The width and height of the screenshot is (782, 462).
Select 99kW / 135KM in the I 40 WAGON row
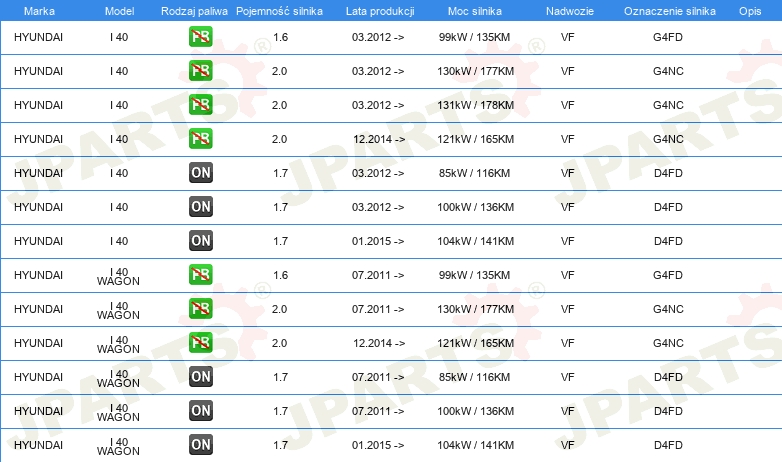[474, 275]
